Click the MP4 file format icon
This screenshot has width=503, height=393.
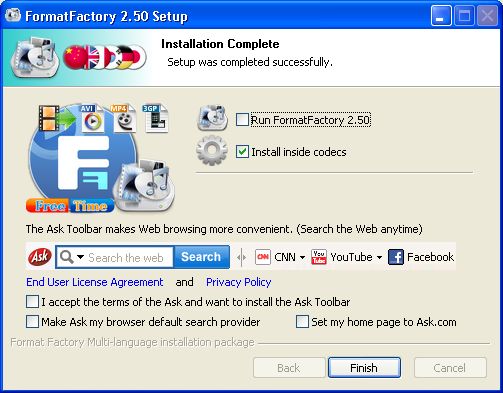click(123, 118)
